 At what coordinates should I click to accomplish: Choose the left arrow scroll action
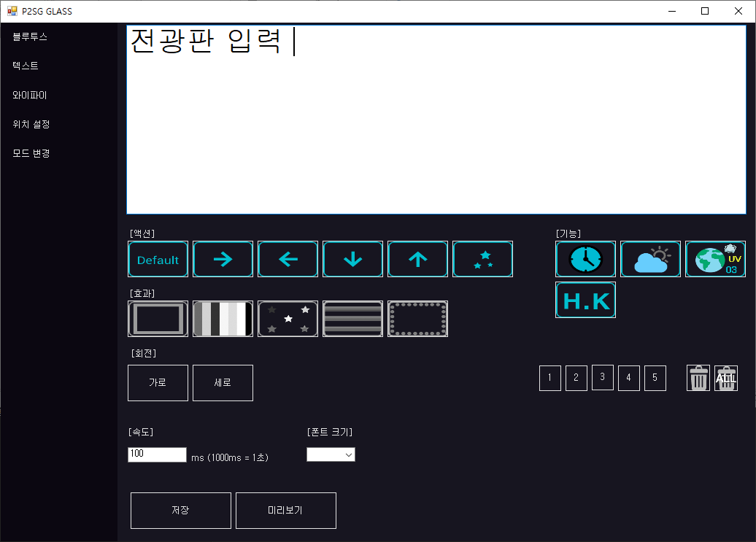pos(288,259)
